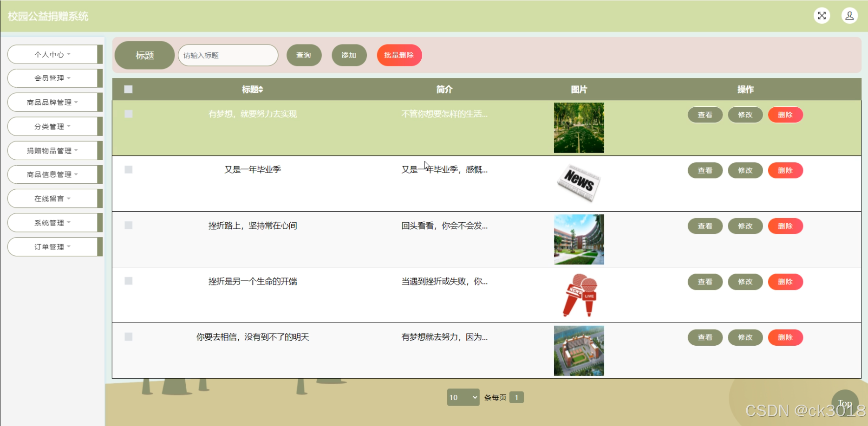Image resolution: width=868 pixels, height=426 pixels.
Task: Click 删除 for 挫折路上，坚持常在心间 row
Action: (785, 226)
